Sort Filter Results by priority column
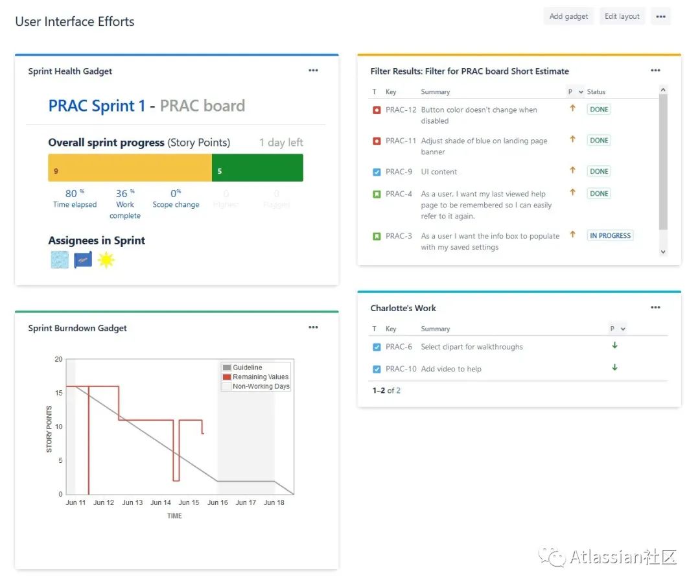 point(575,91)
